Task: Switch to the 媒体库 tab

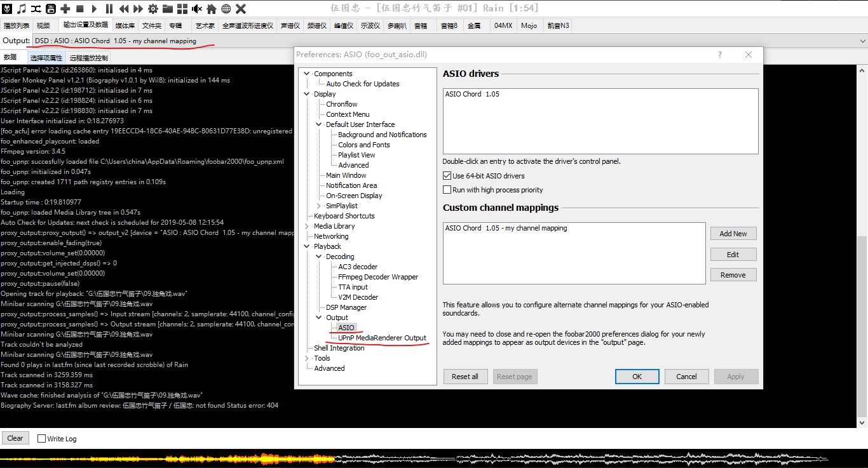Action: [125, 25]
